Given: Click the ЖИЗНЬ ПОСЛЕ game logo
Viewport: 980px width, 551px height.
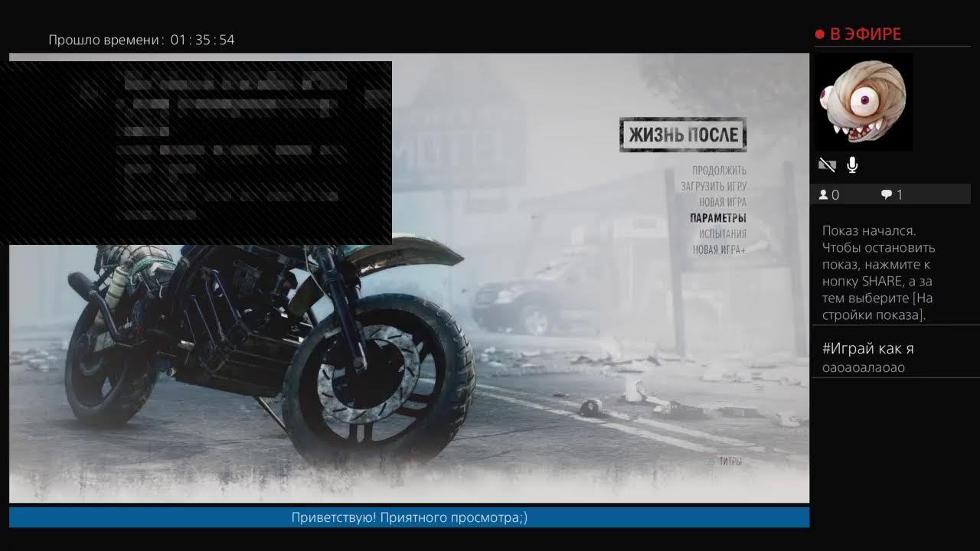Looking at the screenshot, I should [683, 135].
